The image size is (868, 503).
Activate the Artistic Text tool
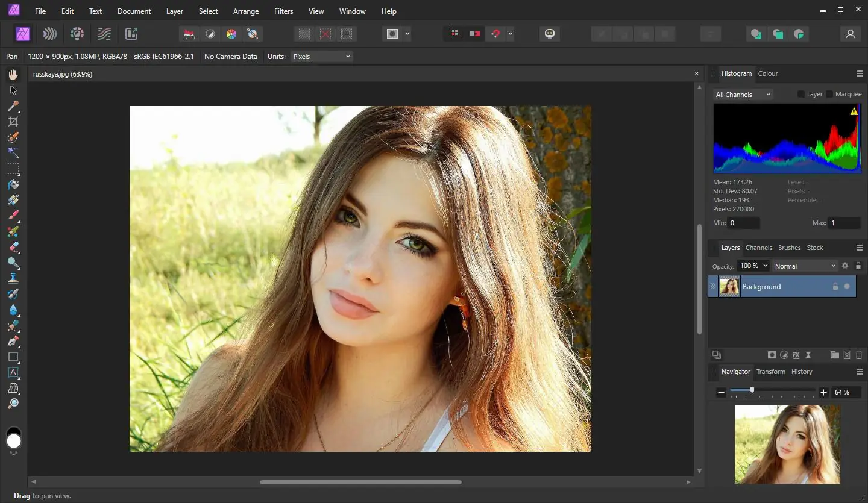tap(13, 372)
